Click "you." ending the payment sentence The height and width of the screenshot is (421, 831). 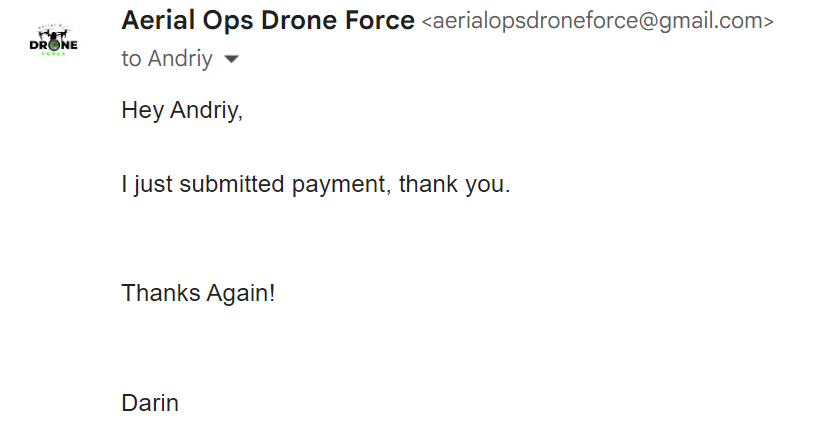pos(490,184)
